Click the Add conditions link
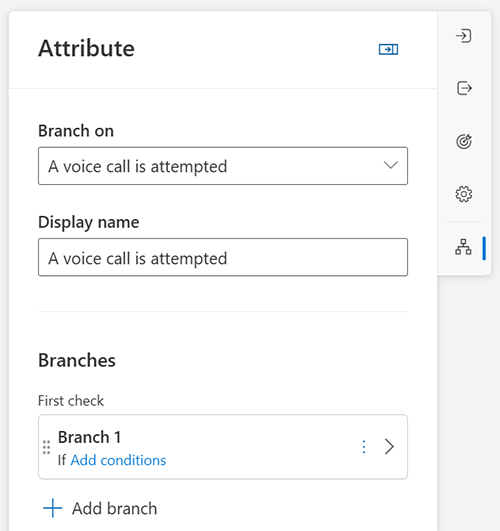This screenshot has width=500, height=531. (x=118, y=460)
